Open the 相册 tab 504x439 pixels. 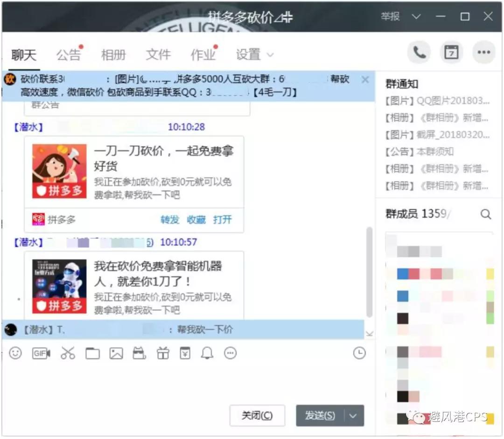click(113, 55)
